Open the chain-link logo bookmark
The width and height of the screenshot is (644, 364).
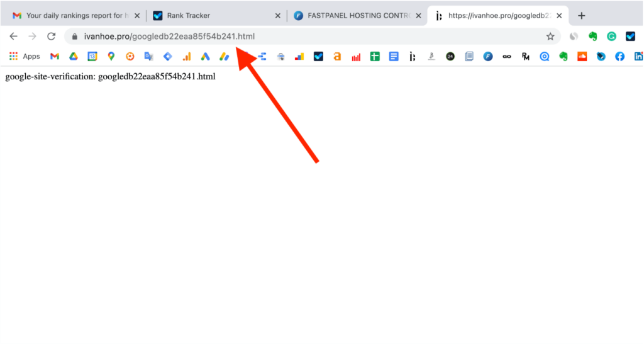click(507, 56)
